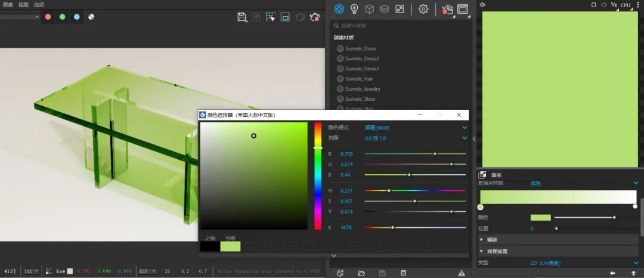The image size is (644, 278).
Task: Toggle the alpha/mono channel display
Action: coord(91,17)
